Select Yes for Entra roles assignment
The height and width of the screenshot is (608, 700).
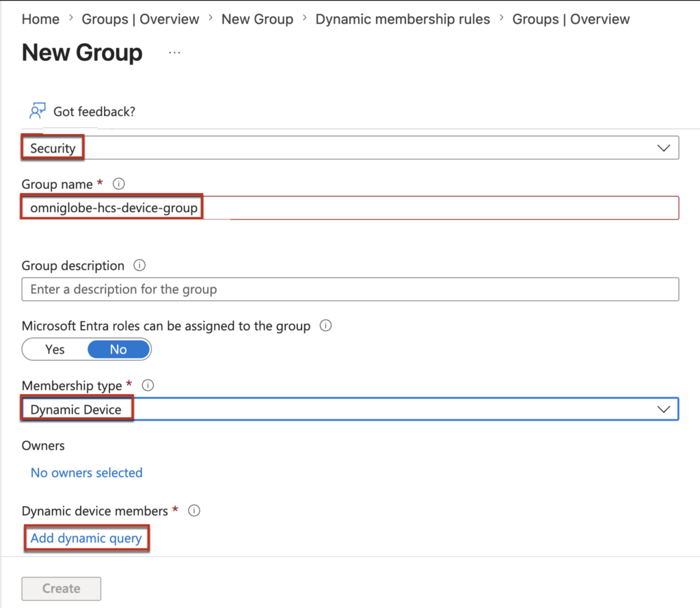(x=55, y=349)
